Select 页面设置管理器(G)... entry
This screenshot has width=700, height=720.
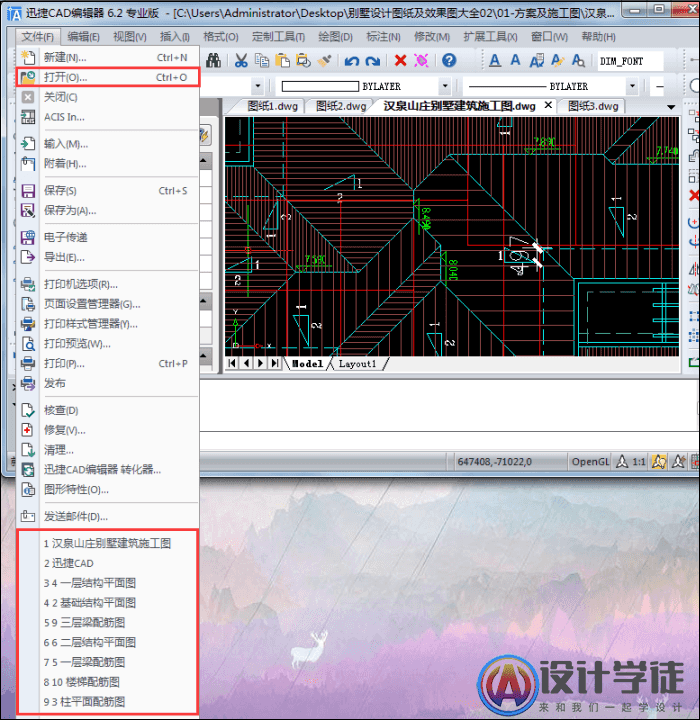pyautogui.click(x=108, y=304)
